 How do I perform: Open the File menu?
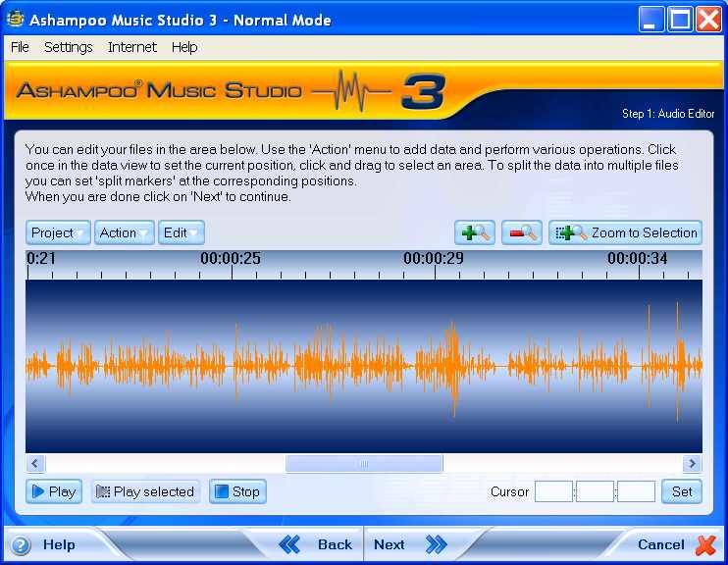(20, 47)
